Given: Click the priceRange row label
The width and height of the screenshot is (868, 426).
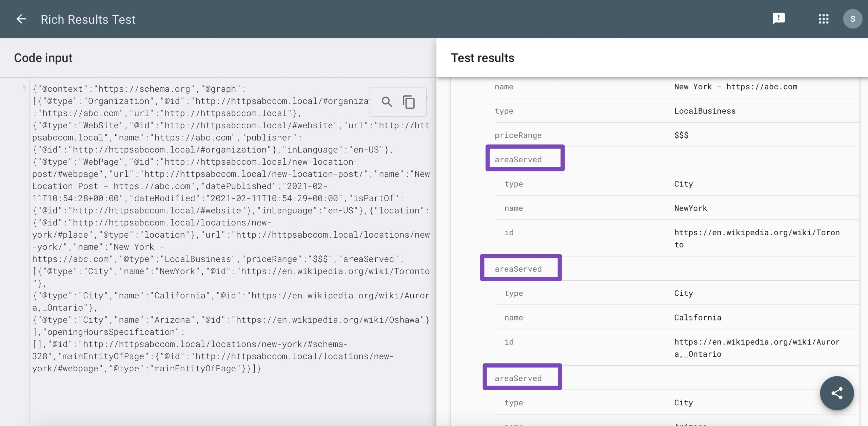Looking at the screenshot, I should 518,135.
